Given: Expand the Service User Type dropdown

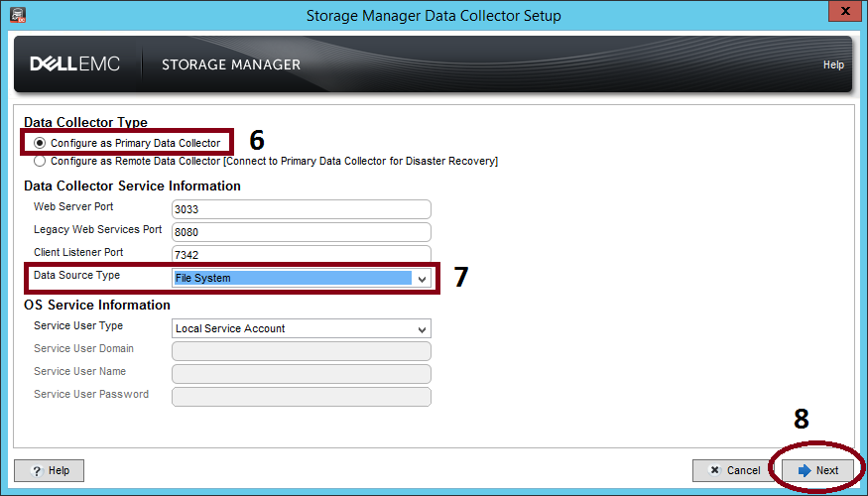Looking at the screenshot, I should click(x=423, y=329).
